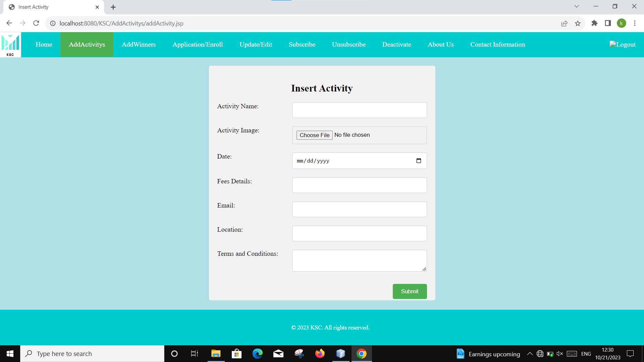Image resolution: width=644 pixels, height=362 pixels.
Task: Open Contact Information page
Action: (x=498, y=45)
